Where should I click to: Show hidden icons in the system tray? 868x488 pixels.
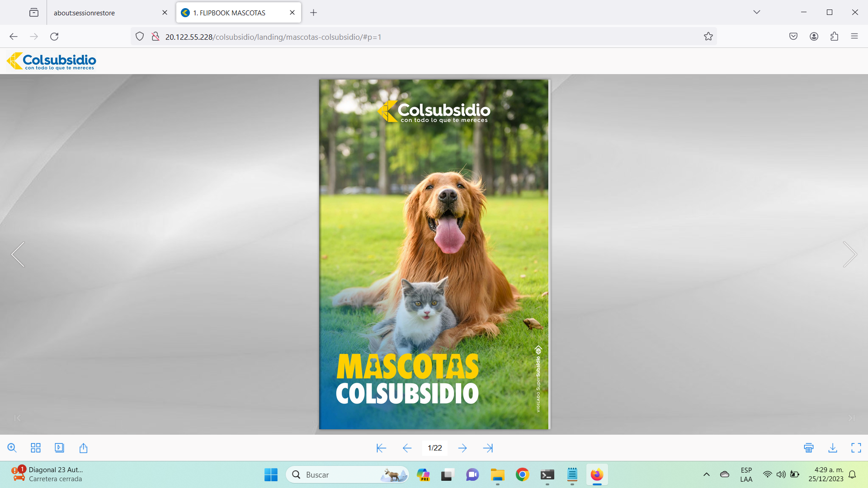[706, 474]
